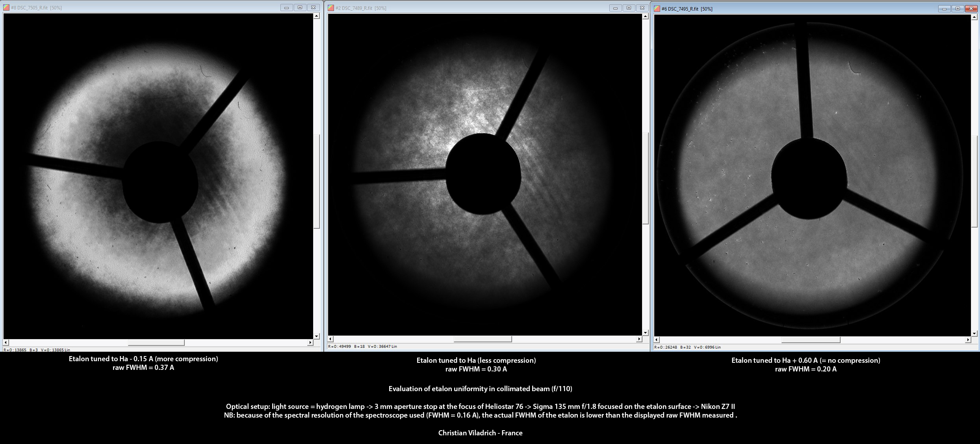
Task: Minimize the DSC_7489_R.fit image window
Action: pos(616,8)
